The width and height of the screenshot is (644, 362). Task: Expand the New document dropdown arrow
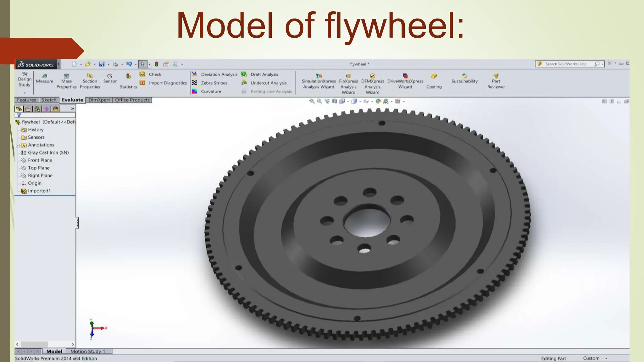[81, 64]
